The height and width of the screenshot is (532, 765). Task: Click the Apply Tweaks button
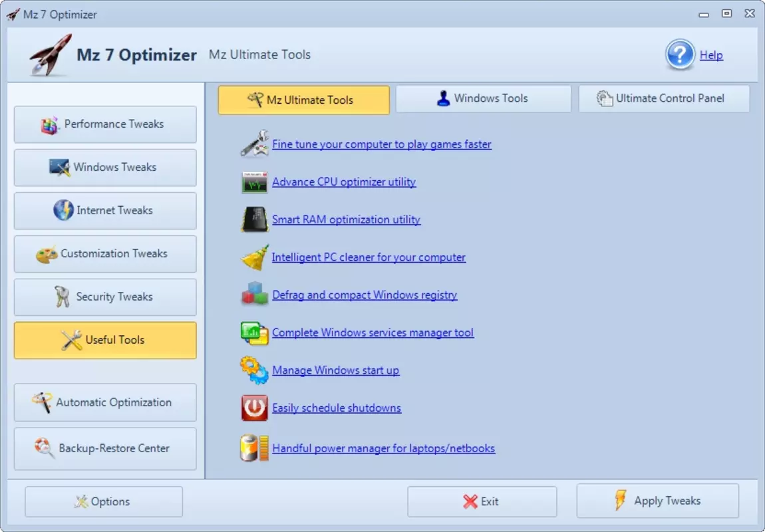coord(658,501)
